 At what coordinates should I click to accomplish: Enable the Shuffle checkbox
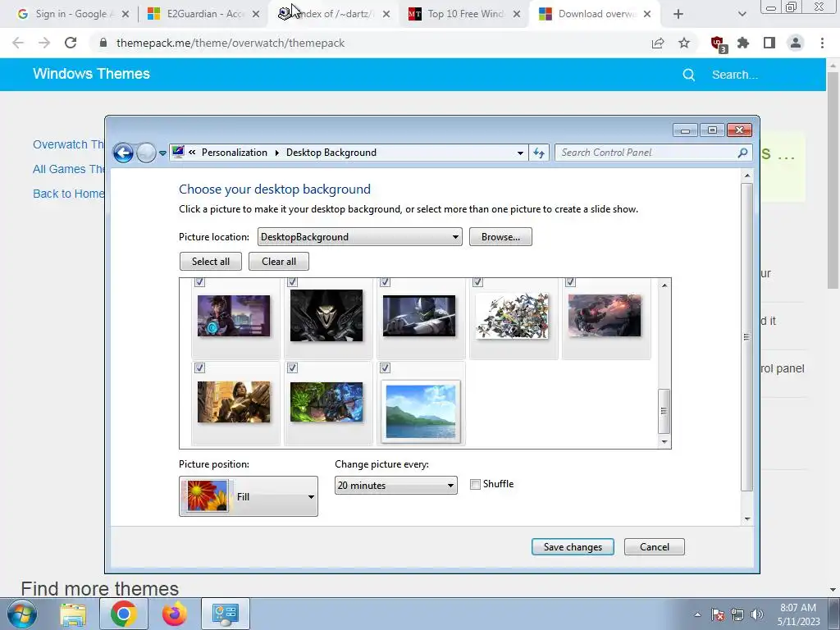coord(475,485)
